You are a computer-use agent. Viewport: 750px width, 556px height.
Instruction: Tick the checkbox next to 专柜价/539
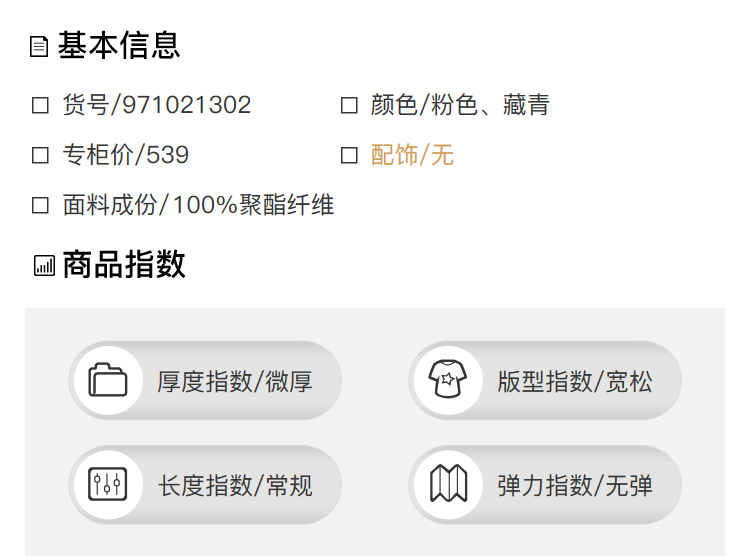41,156
